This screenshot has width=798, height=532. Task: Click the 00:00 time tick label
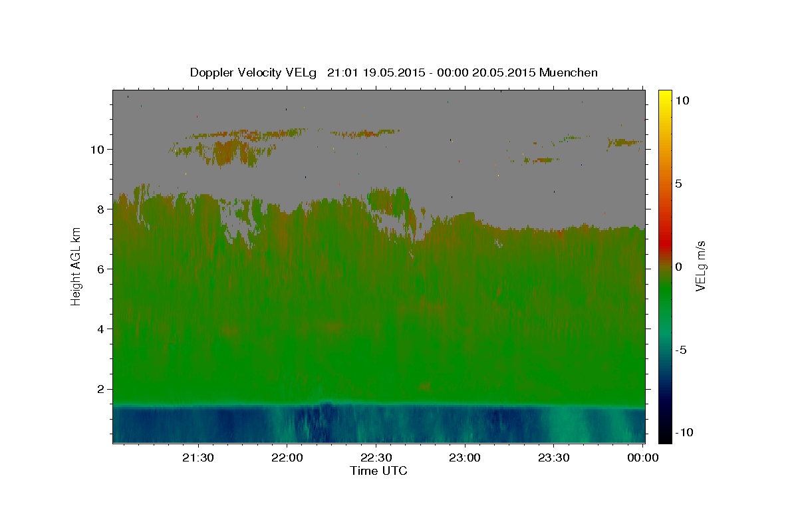[x=642, y=458]
